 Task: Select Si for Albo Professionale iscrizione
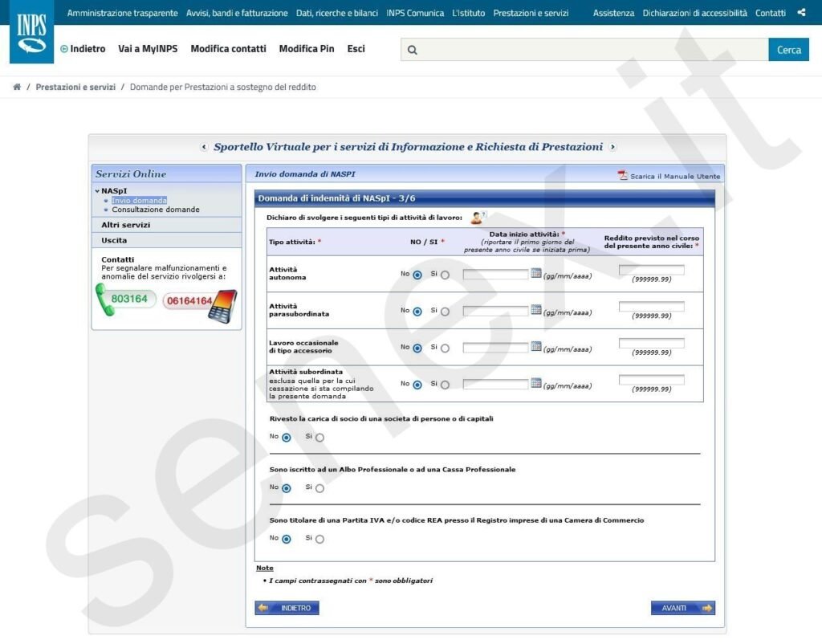pos(319,488)
